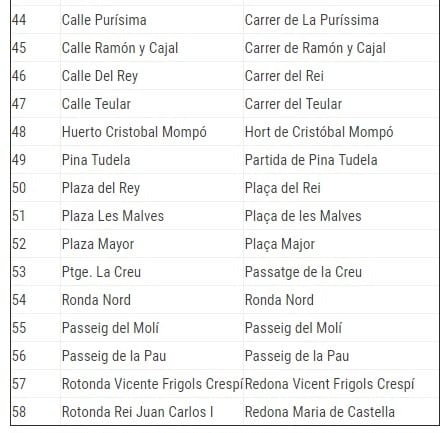Select the Ronda Nord cell in the left column
444x433 pixels.
[x=152, y=300]
